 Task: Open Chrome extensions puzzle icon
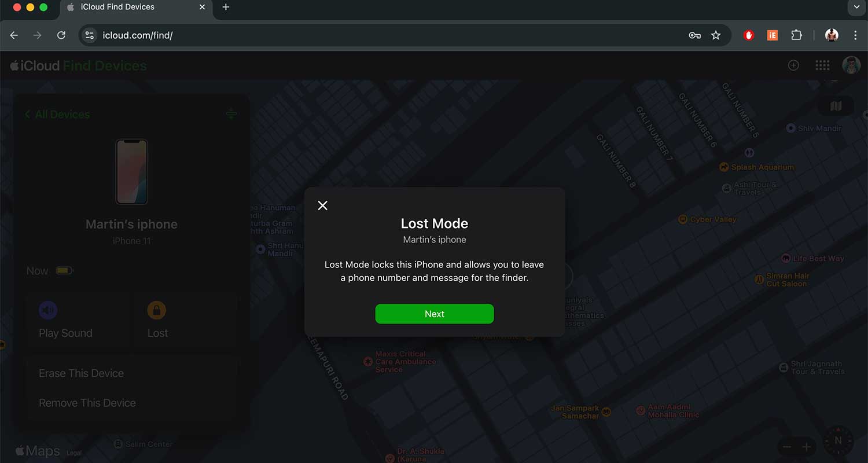[x=796, y=35]
